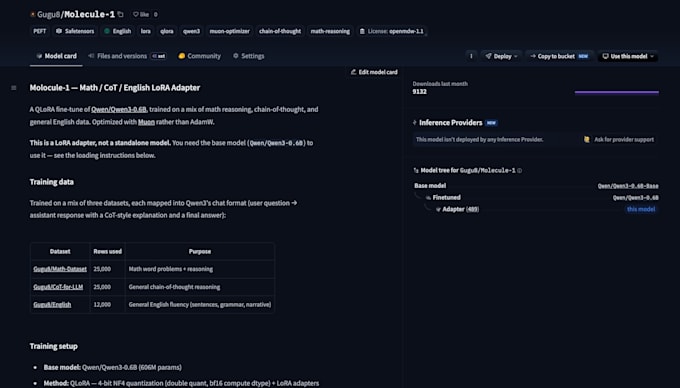Select the math-reasoning tag
The height and width of the screenshot is (388, 680).
pyautogui.click(x=330, y=31)
